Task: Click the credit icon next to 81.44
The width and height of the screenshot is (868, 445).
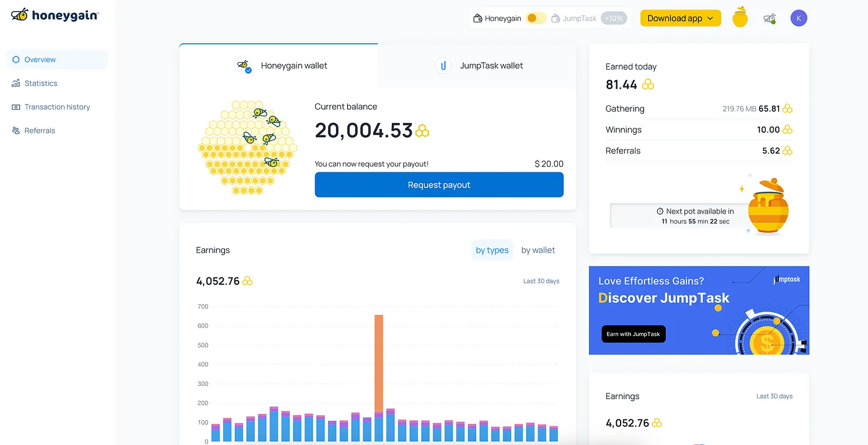Action: (648, 84)
